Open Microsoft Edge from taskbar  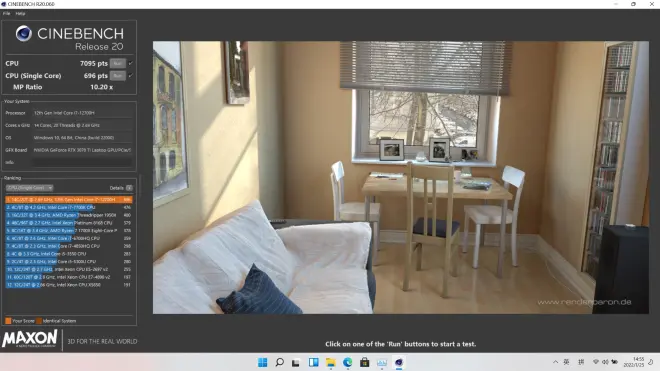[x=348, y=362]
